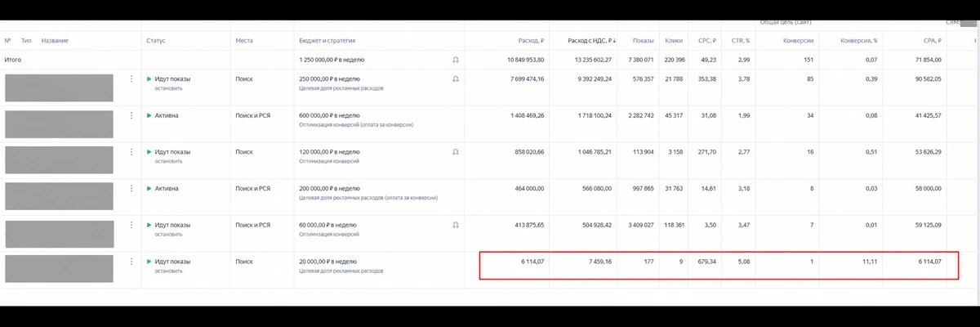Click green play status icon in the 250 000,00 ₽ row
This screenshot has height=327, width=980.
[149, 78]
